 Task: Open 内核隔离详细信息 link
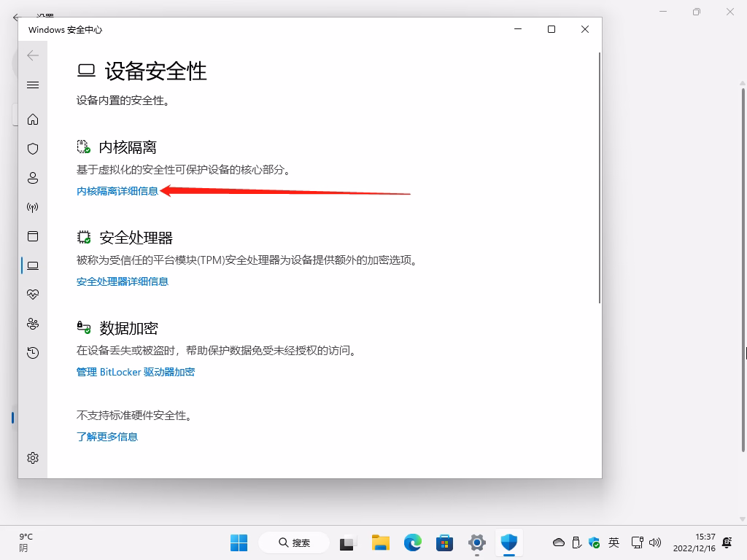[x=116, y=192]
